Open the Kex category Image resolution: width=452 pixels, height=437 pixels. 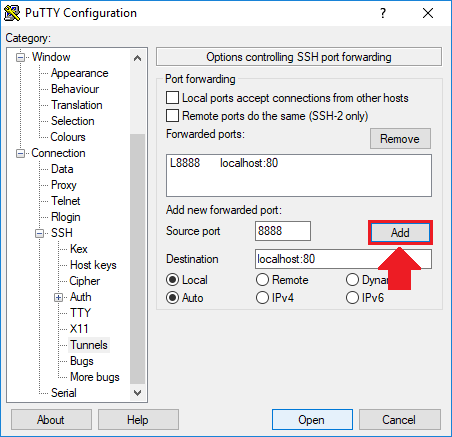(79, 249)
